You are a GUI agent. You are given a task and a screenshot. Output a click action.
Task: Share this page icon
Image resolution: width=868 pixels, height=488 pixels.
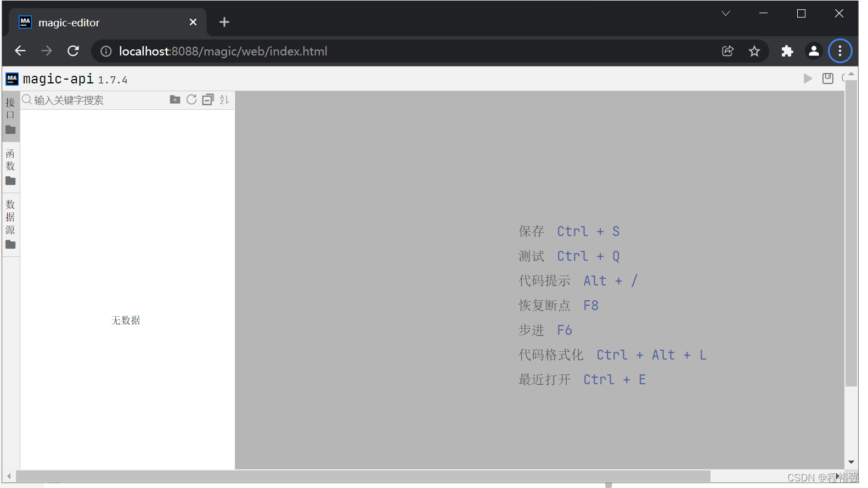[728, 51]
